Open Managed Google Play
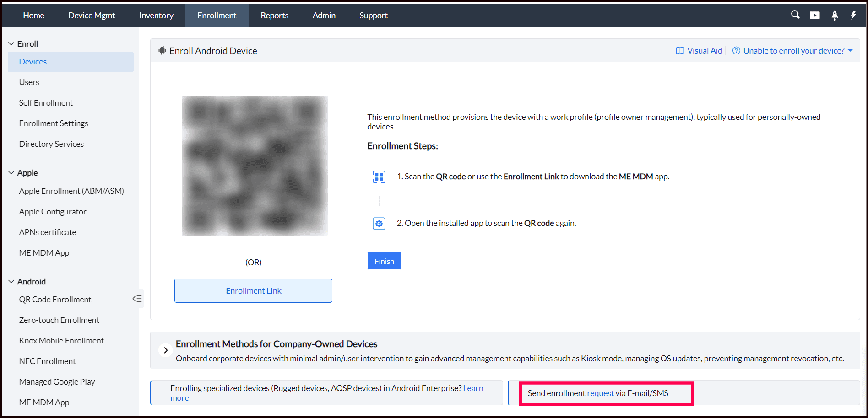This screenshot has height=418, width=868. pos(57,382)
